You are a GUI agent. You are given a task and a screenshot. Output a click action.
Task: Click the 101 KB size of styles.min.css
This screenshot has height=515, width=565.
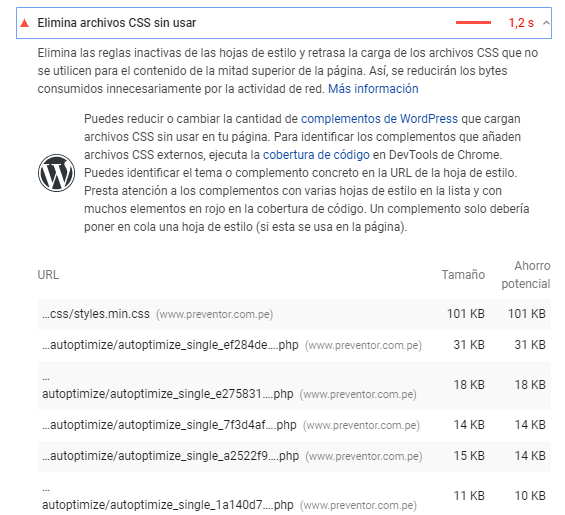click(x=466, y=314)
